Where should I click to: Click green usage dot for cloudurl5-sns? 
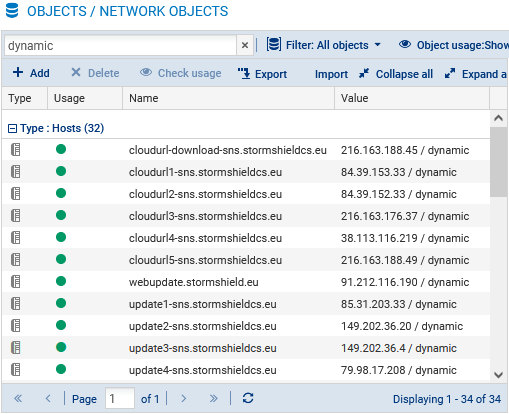pyautogui.click(x=61, y=259)
